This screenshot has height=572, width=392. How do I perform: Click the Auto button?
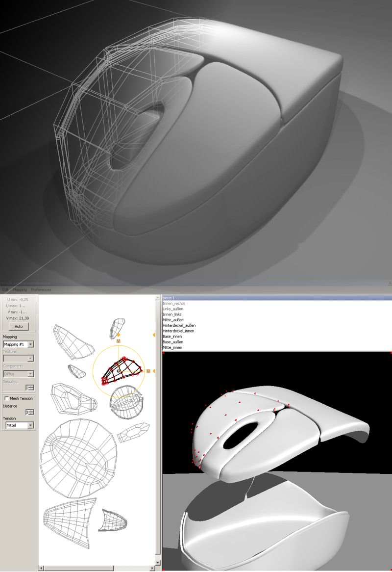tap(18, 326)
